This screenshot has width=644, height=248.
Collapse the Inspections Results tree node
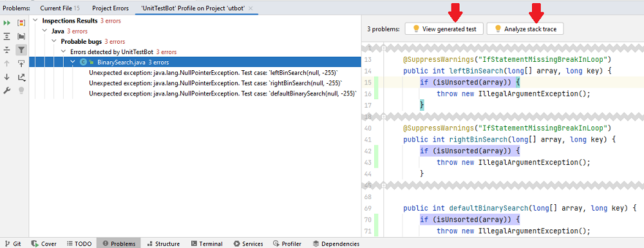pyautogui.click(x=35, y=21)
